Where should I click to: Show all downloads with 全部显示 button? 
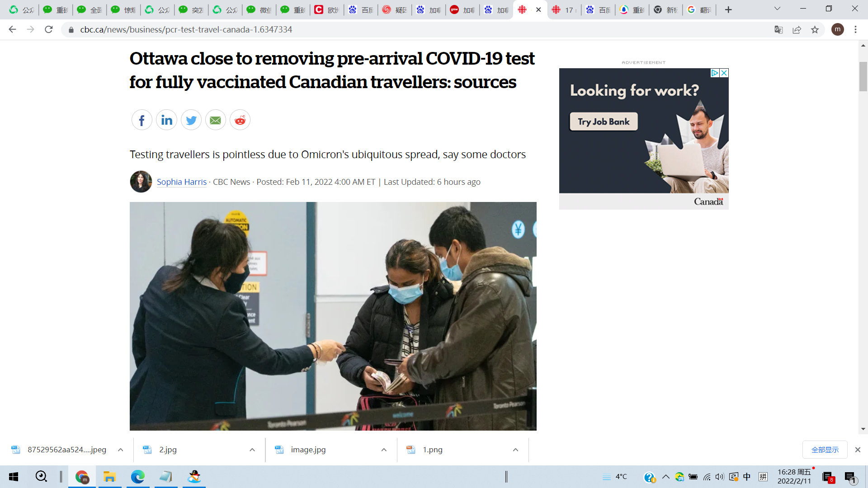coord(825,450)
